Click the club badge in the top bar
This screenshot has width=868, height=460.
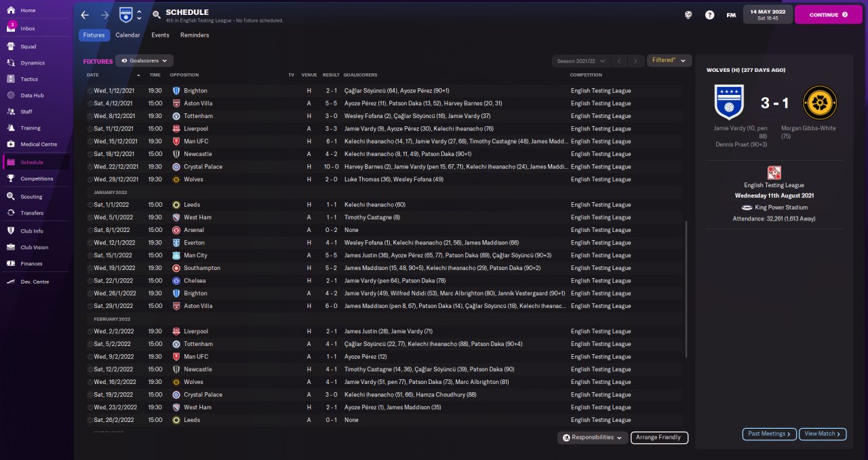pos(126,14)
